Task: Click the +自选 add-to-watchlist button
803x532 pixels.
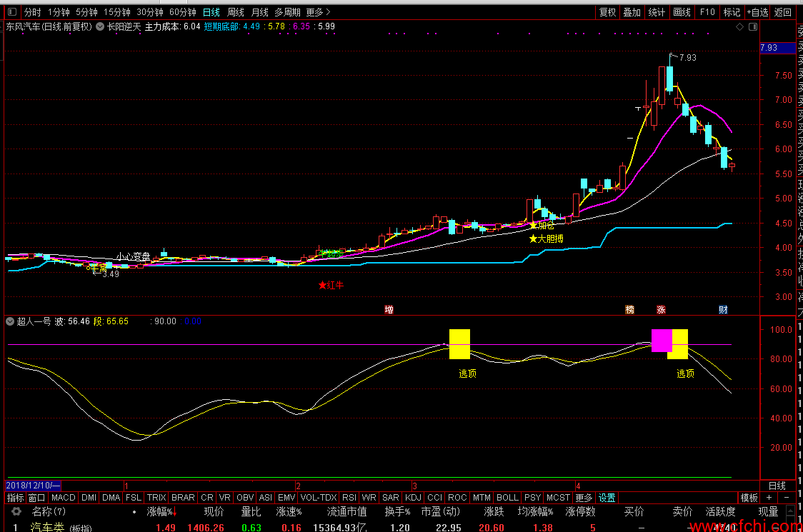Action: [757, 12]
